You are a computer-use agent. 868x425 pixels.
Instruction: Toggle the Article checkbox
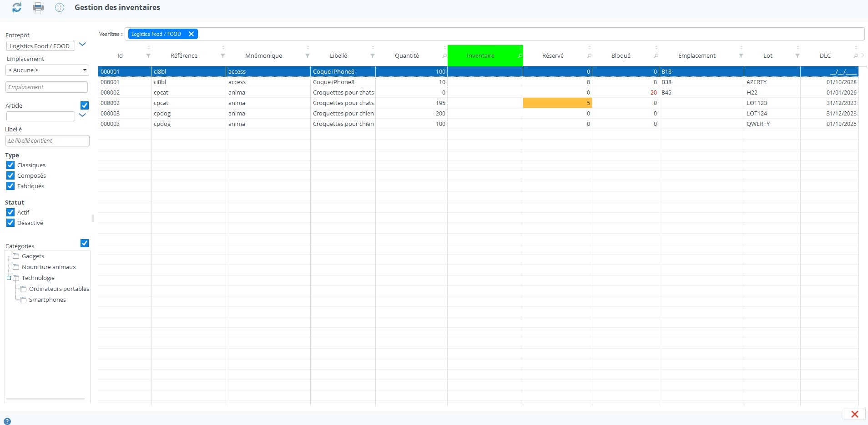pos(84,105)
